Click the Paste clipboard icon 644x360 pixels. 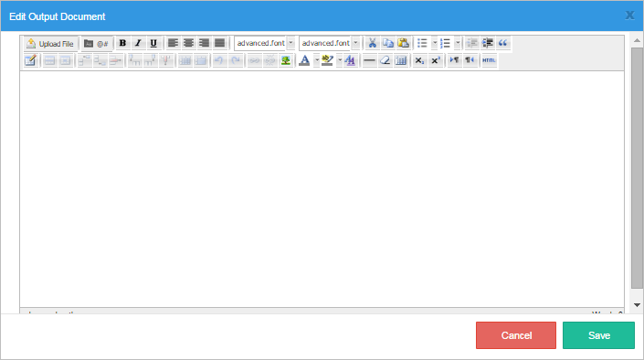(404, 43)
